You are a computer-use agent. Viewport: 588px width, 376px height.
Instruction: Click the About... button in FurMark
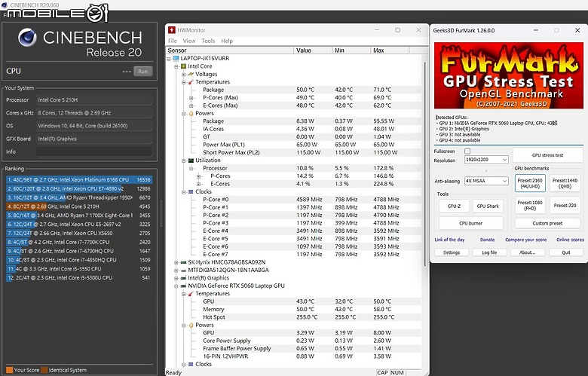point(527,252)
